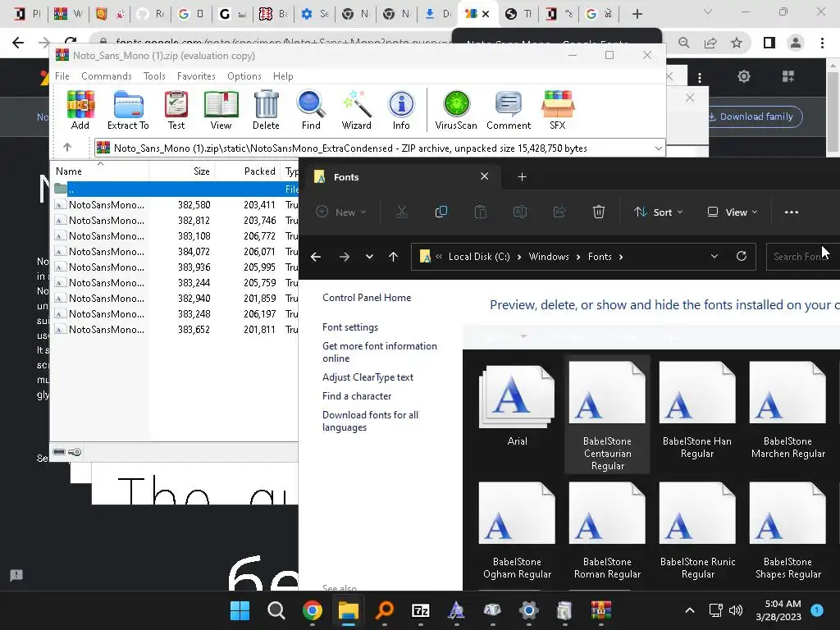Screen dimensions: 840x630
Task: Refresh the Fonts folder
Action: coord(742,256)
